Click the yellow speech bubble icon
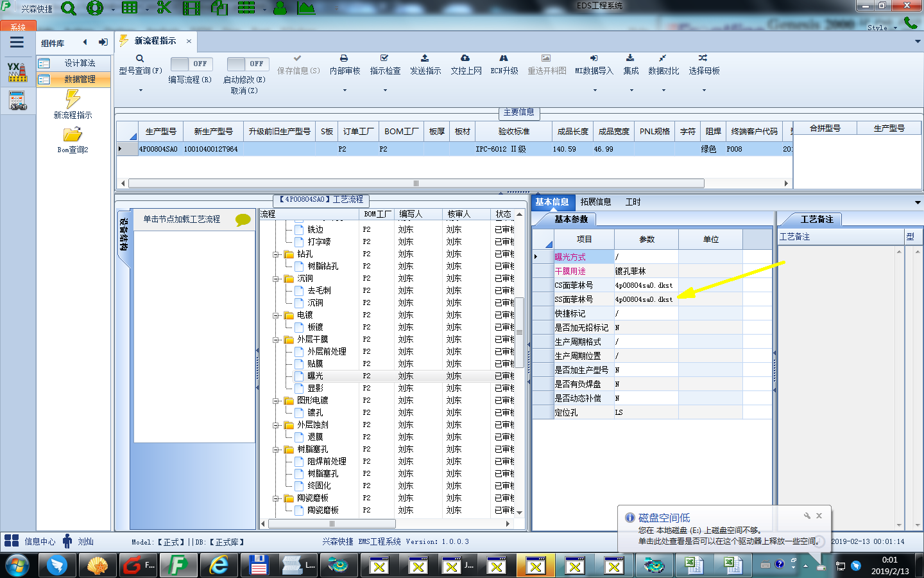Image resolution: width=924 pixels, height=578 pixels. tap(243, 220)
